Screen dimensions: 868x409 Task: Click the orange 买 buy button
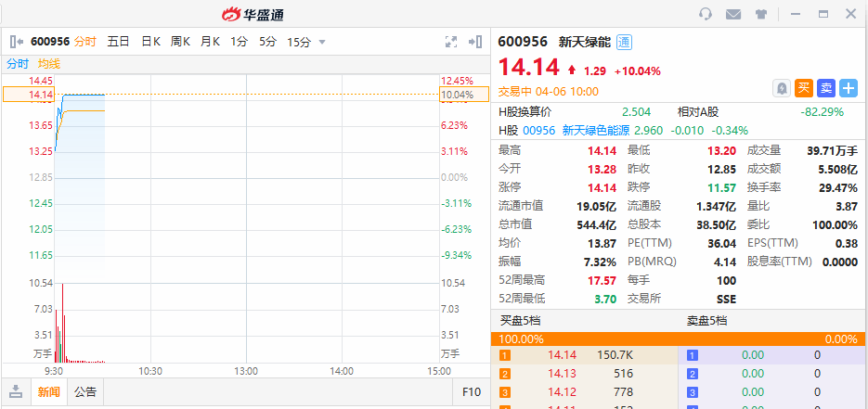point(804,88)
